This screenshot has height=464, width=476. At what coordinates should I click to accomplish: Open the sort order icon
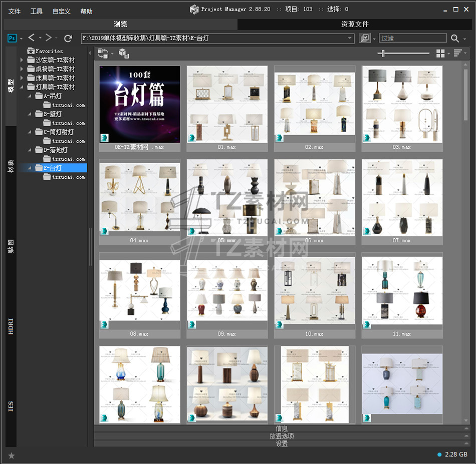pyautogui.click(x=457, y=53)
